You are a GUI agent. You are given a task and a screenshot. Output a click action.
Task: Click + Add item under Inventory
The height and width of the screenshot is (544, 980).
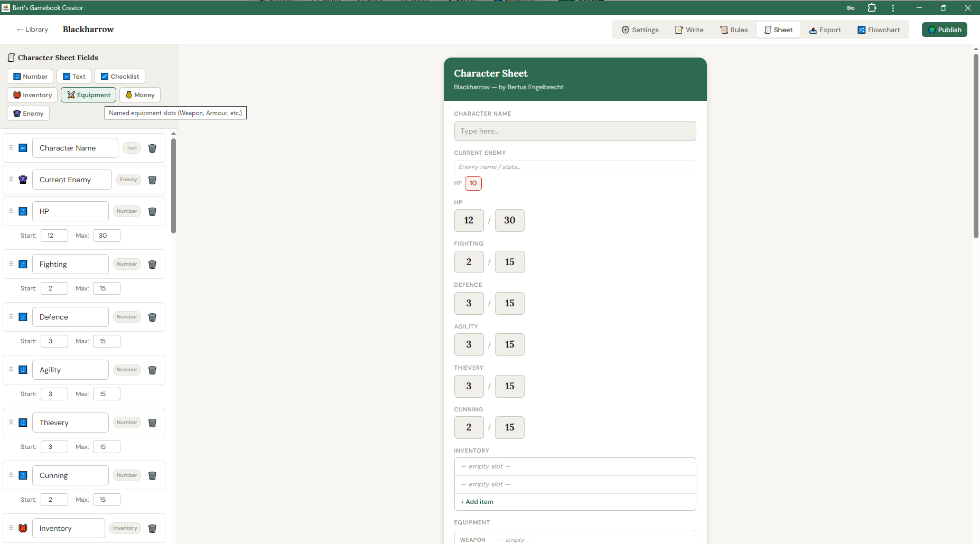[477, 501]
